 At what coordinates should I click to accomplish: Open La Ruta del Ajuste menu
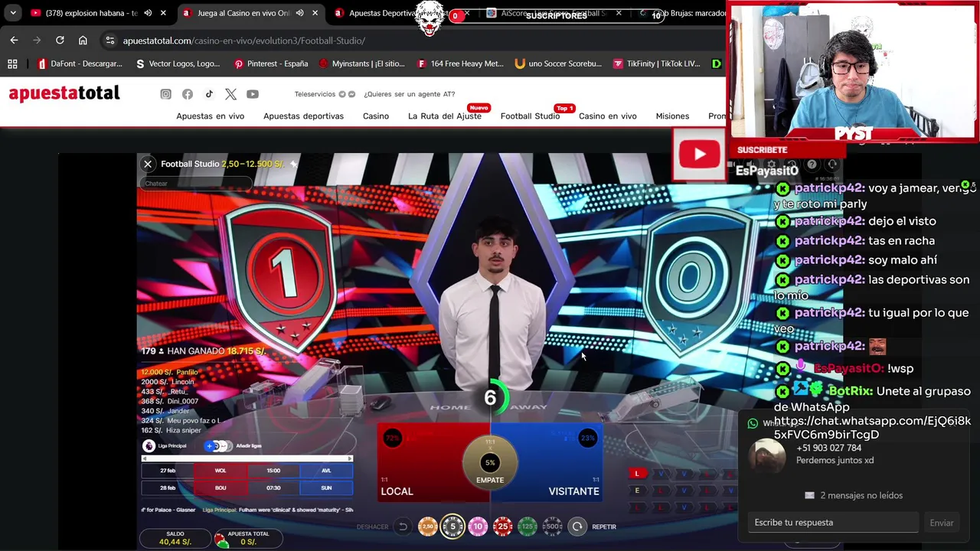tap(445, 116)
